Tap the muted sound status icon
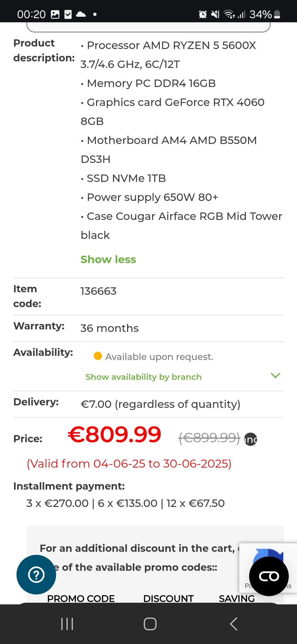Screen dimensions: 297x644 (215, 14)
